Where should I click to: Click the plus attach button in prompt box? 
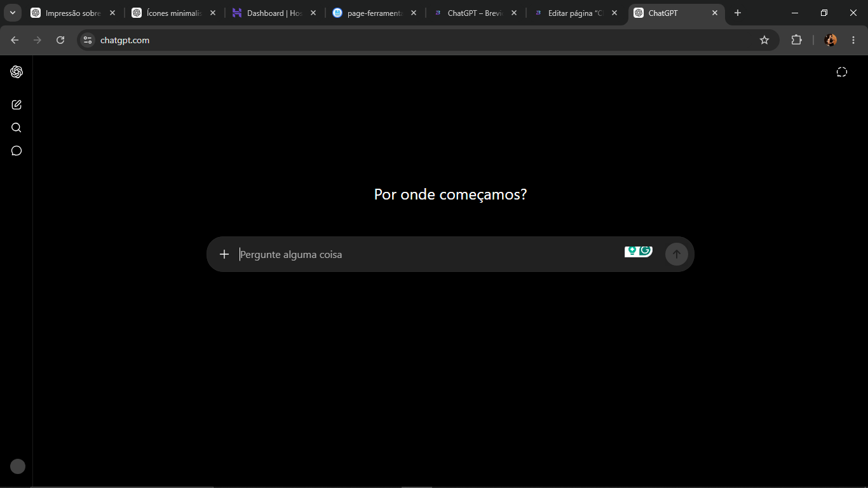pyautogui.click(x=224, y=254)
